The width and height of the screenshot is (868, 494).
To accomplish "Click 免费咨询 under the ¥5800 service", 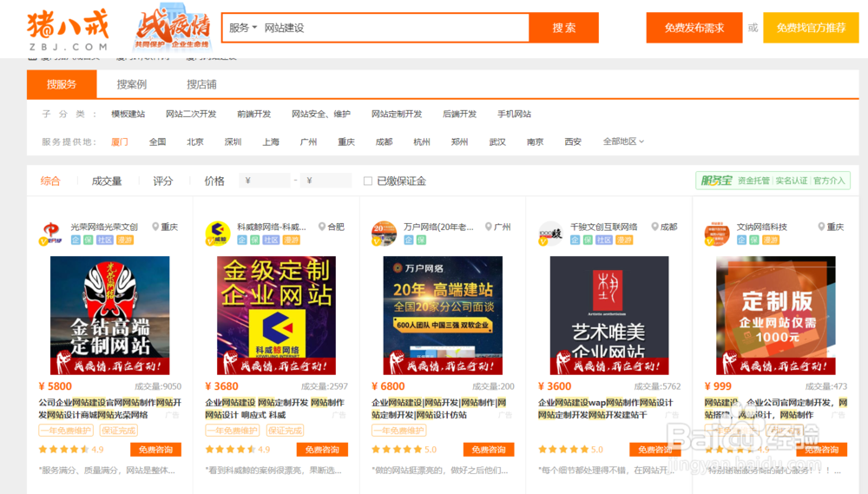I will click(x=156, y=450).
